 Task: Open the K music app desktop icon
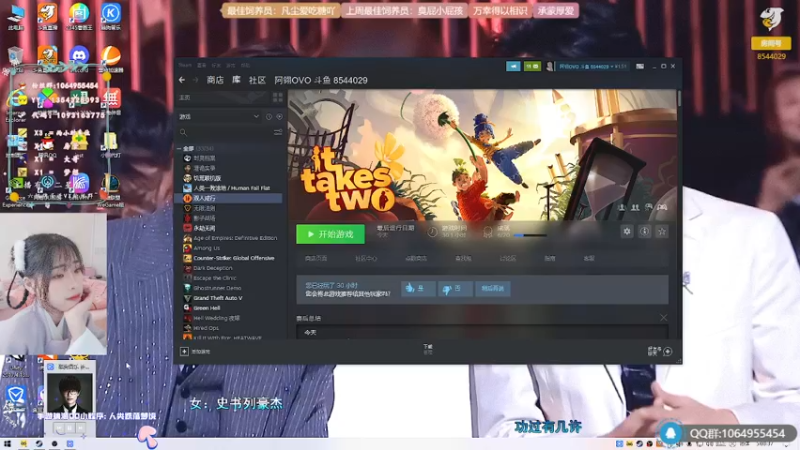point(111,13)
